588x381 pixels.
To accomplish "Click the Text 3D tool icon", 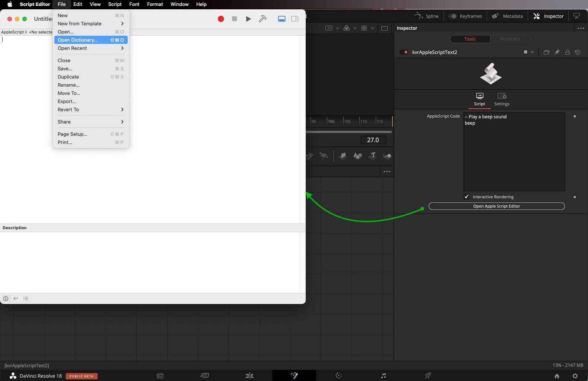I will (372, 156).
